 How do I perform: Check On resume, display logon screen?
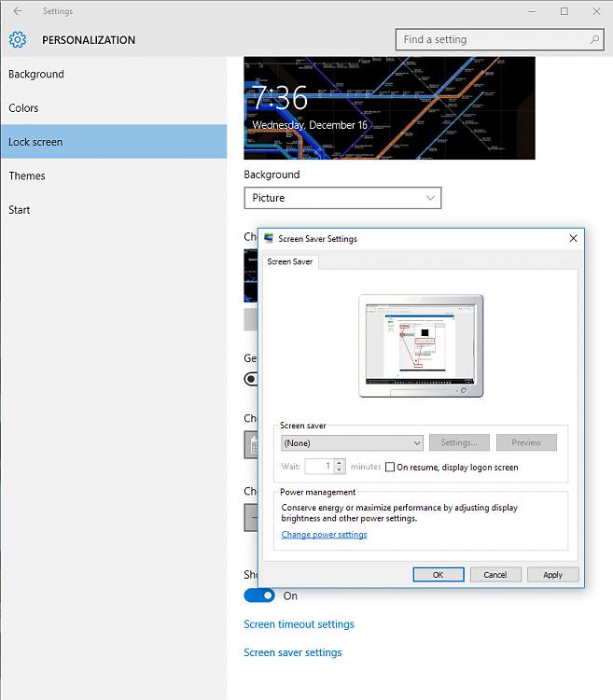click(x=390, y=467)
